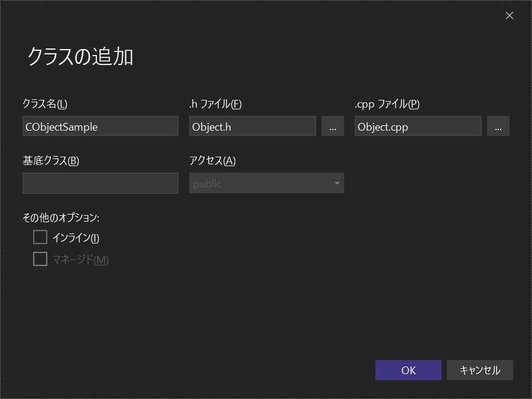Click the arrow on the public dropdown
The height and width of the screenshot is (399, 532).
(x=337, y=183)
